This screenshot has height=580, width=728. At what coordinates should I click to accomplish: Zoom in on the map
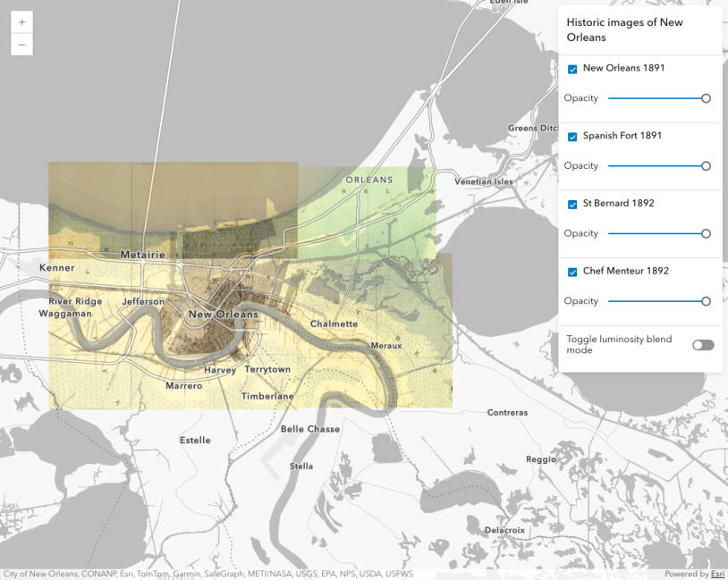pos(21,21)
